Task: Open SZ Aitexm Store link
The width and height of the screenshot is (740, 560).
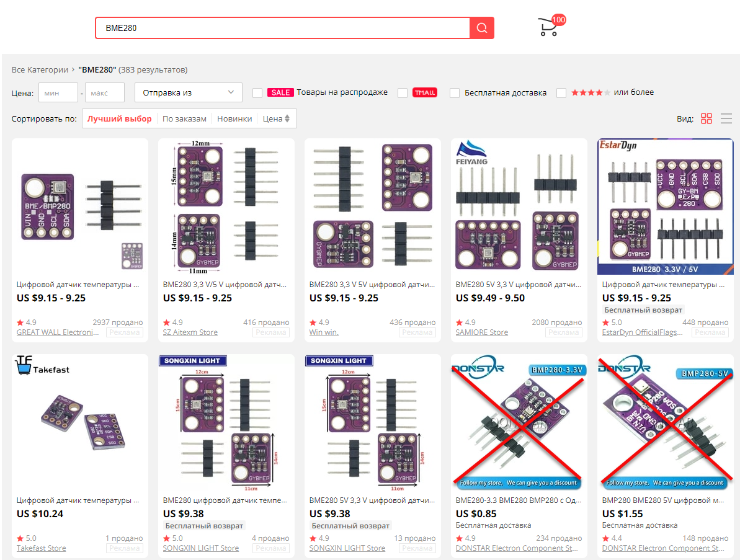Action: coord(190,332)
